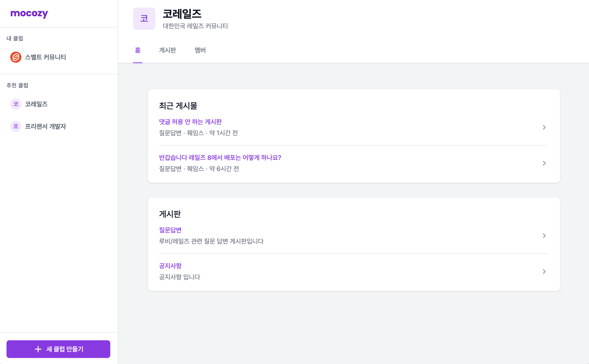Image resolution: width=589 pixels, height=364 pixels.
Task: Select the 프리랜서 개발자 club avatar
Action: tap(16, 126)
